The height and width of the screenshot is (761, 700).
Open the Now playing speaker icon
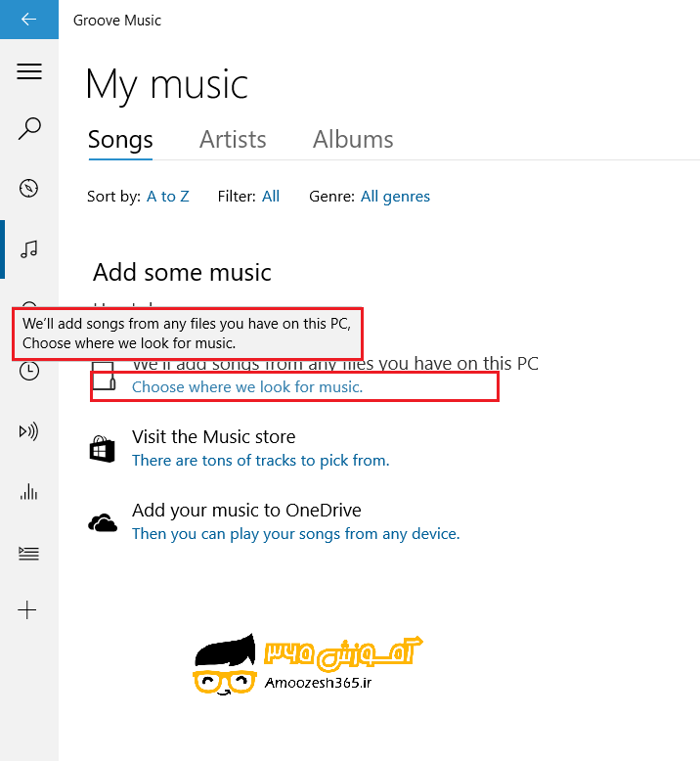[x=28, y=431]
